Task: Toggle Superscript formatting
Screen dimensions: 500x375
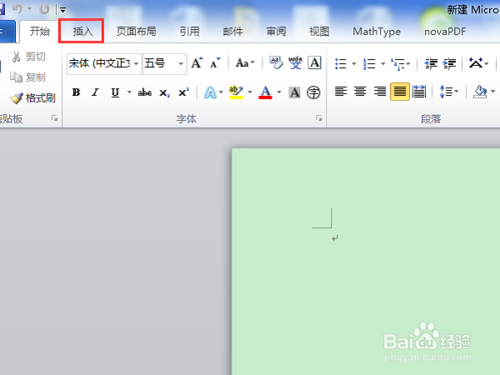Action: pos(184,92)
